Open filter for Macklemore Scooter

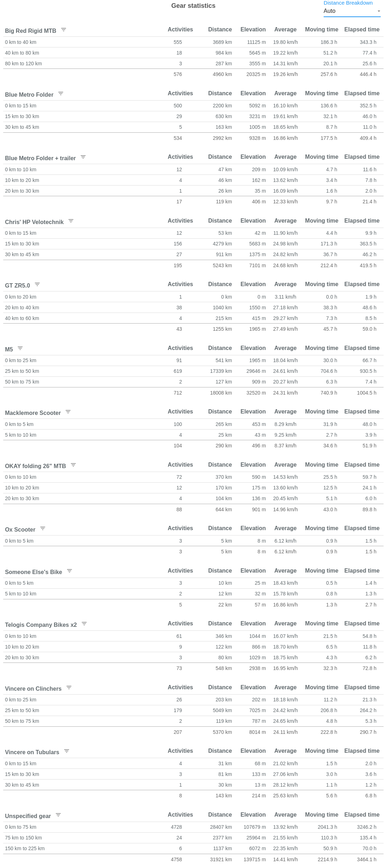[68, 412]
